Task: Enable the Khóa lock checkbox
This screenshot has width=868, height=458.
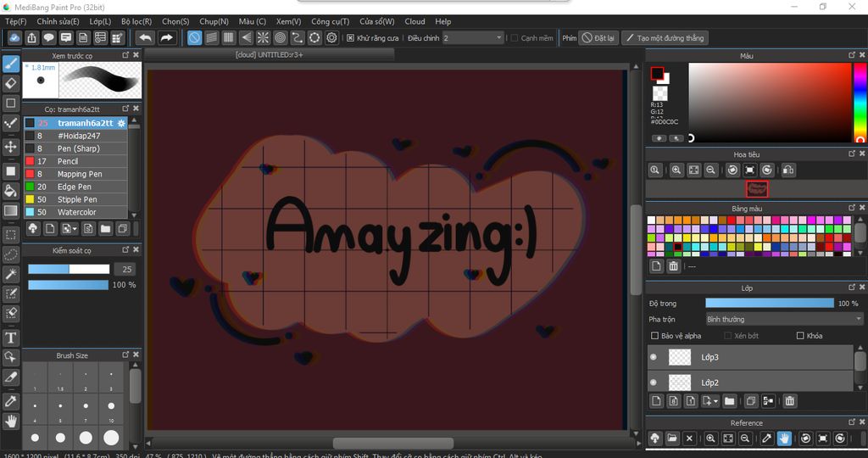Action: coord(800,336)
